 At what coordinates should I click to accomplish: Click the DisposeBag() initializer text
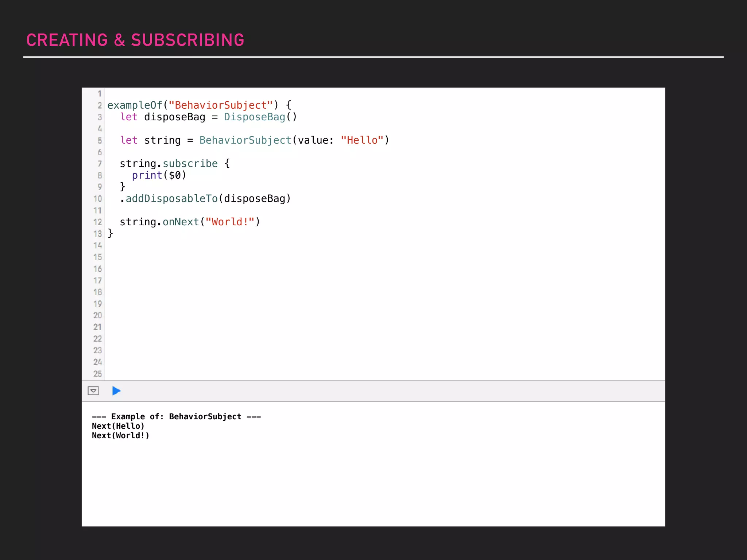[x=260, y=117]
